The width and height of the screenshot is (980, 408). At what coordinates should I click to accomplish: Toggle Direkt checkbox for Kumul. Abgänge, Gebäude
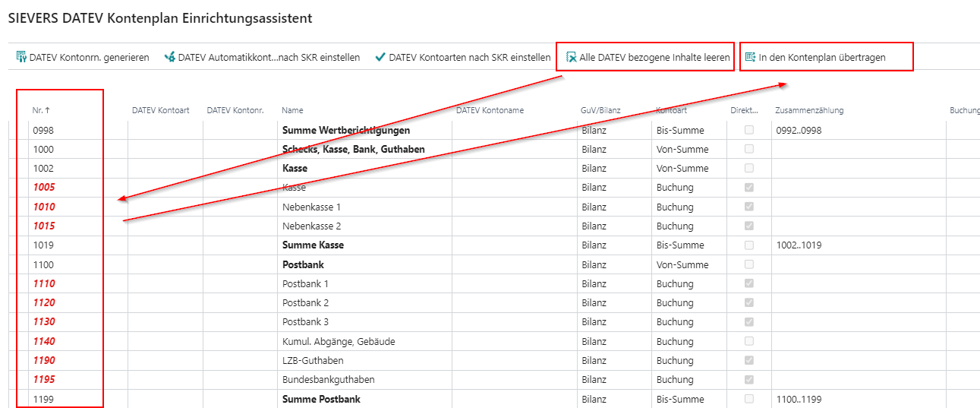tap(749, 341)
